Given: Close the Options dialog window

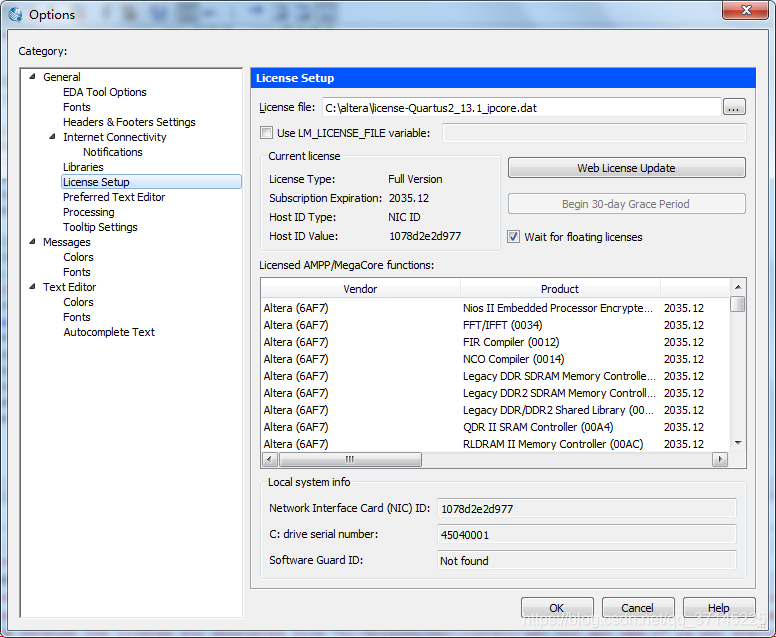Looking at the screenshot, I should click(745, 10).
